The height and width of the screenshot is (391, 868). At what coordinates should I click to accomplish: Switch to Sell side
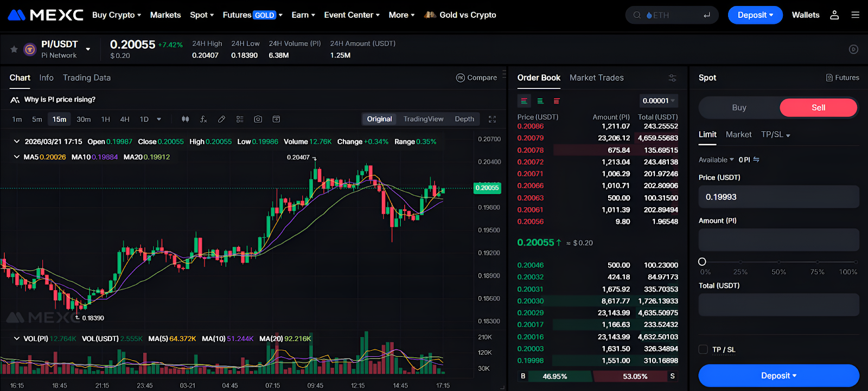[x=818, y=107]
